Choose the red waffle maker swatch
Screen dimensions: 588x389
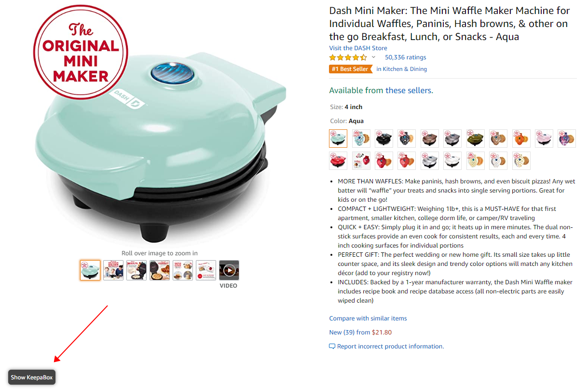click(338, 161)
